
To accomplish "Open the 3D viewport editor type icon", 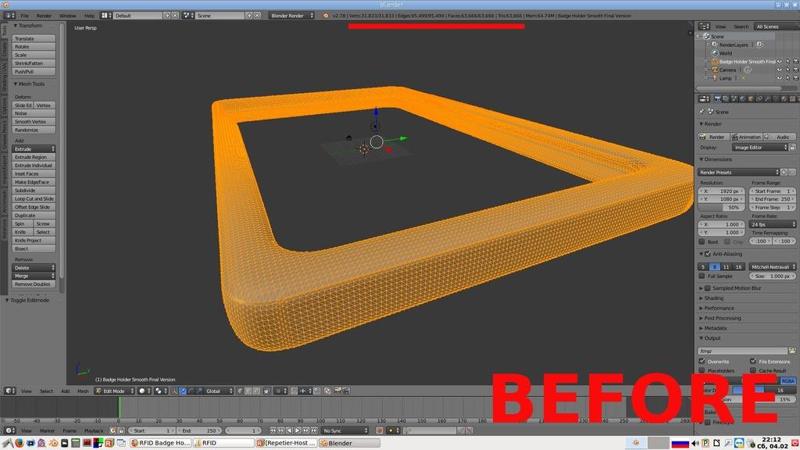I will pyautogui.click(x=10, y=391).
